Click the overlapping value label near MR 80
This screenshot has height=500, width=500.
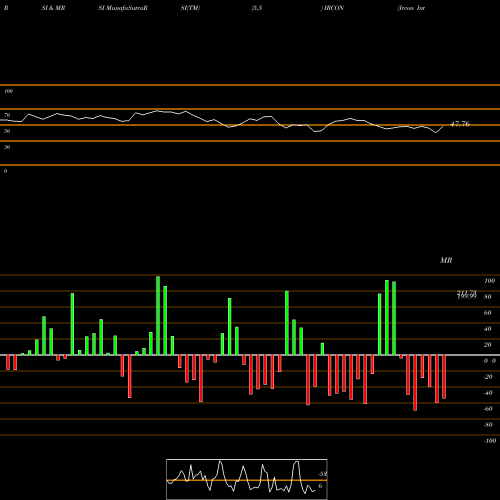467,294
